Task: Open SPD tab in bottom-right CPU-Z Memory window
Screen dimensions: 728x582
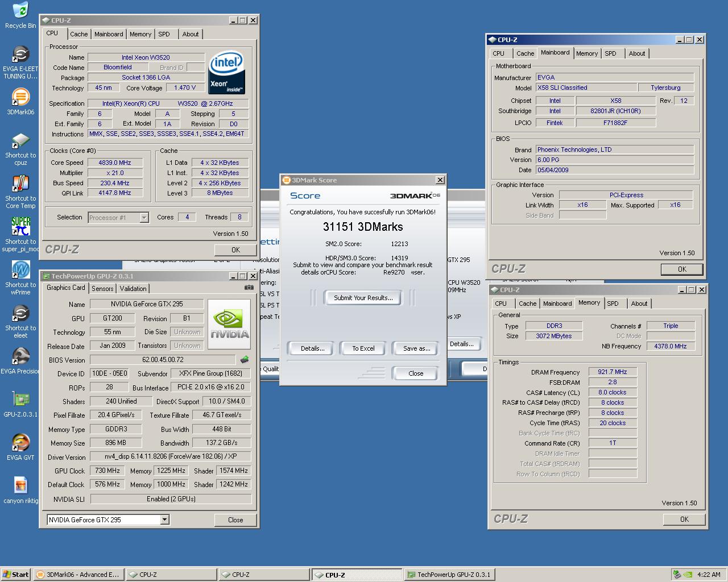Action: point(613,304)
